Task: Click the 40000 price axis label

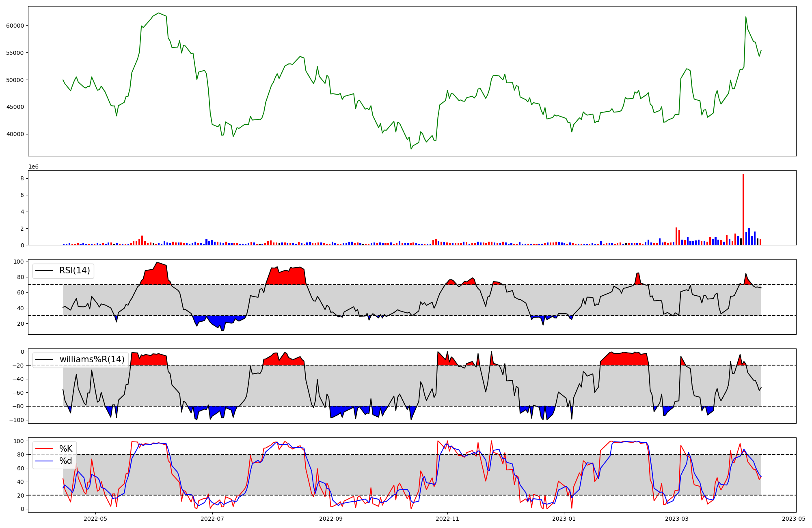Action: [15, 134]
